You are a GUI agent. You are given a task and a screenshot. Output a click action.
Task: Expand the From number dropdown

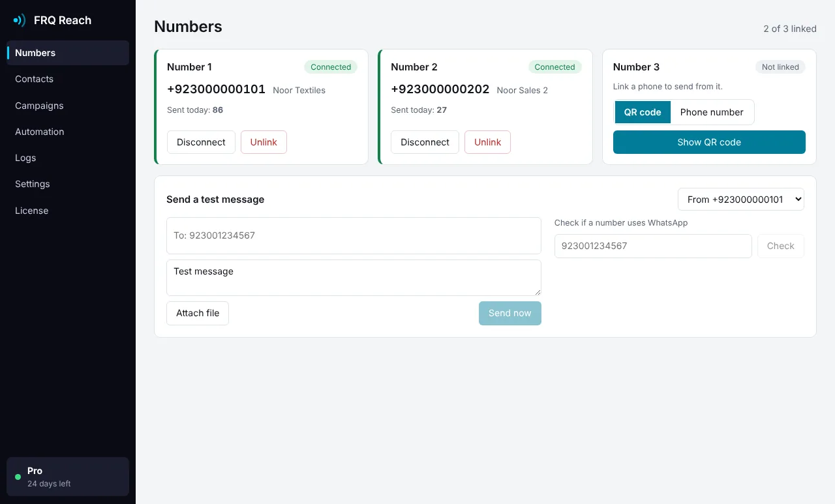pyautogui.click(x=741, y=200)
